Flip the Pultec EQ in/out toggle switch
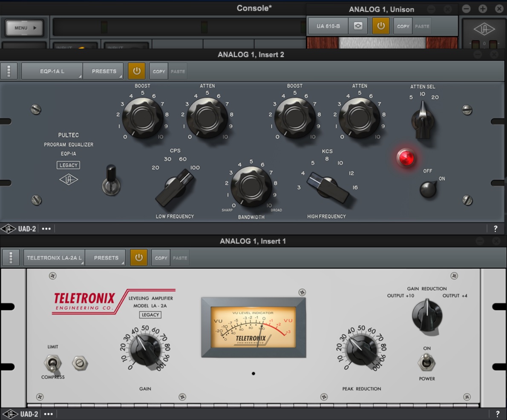 point(111,181)
